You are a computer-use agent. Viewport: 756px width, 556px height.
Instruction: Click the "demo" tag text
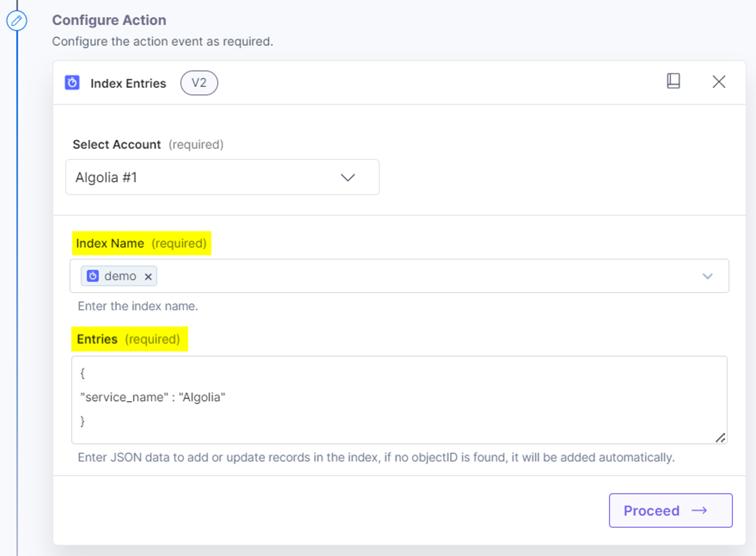[120, 276]
